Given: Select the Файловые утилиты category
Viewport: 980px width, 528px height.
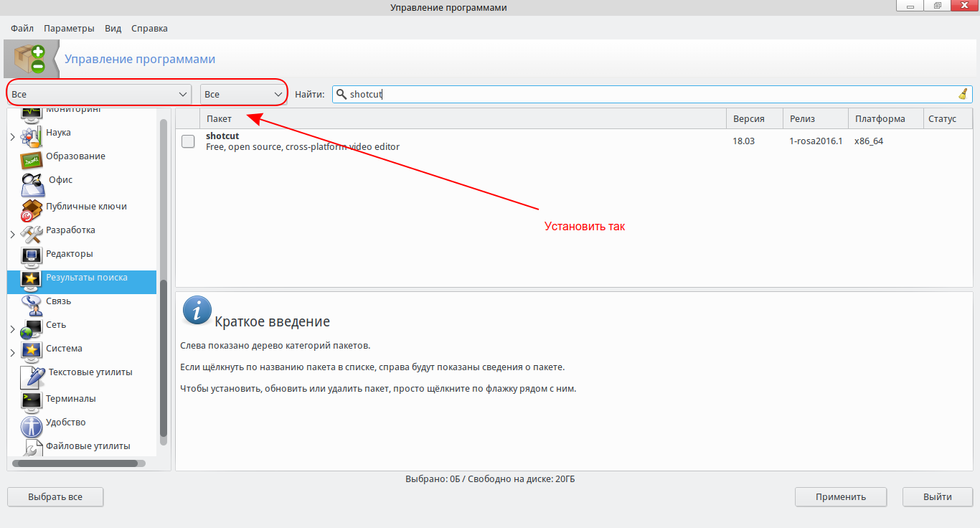Looking at the screenshot, I should [88, 446].
